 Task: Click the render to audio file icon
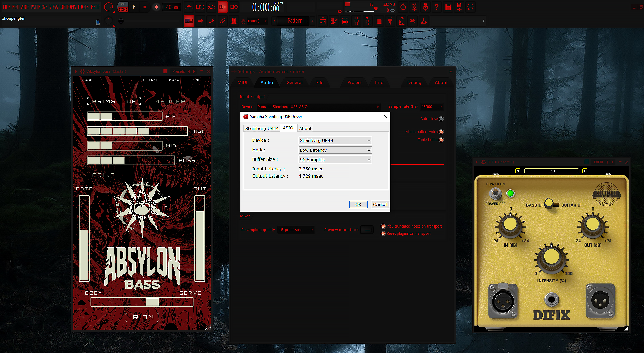pyautogui.click(x=459, y=7)
